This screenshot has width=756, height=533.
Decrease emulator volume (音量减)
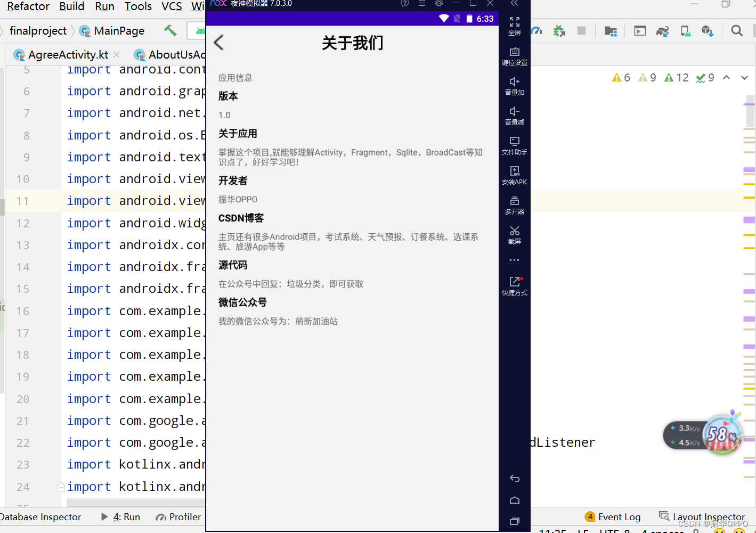(x=514, y=116)
